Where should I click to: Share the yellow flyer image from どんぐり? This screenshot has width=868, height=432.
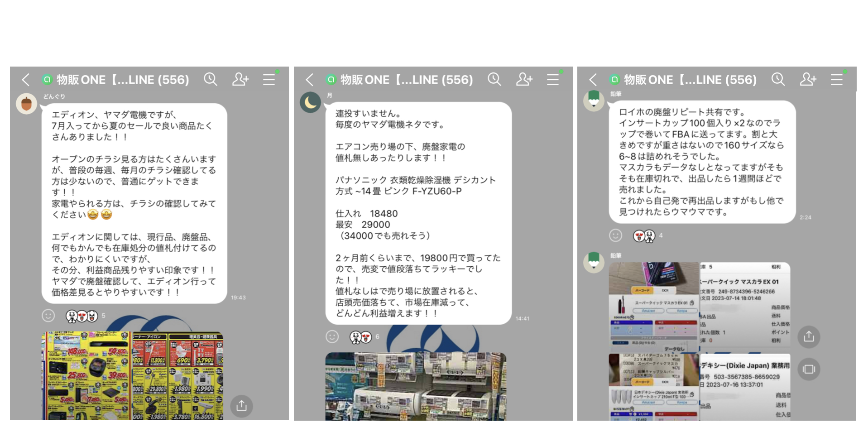click(x=241, y=406)
